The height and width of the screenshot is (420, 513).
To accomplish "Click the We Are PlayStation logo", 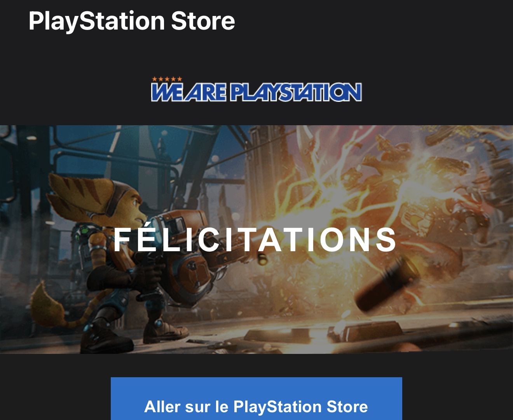I will pyautogui.click(x=256, y=89).
